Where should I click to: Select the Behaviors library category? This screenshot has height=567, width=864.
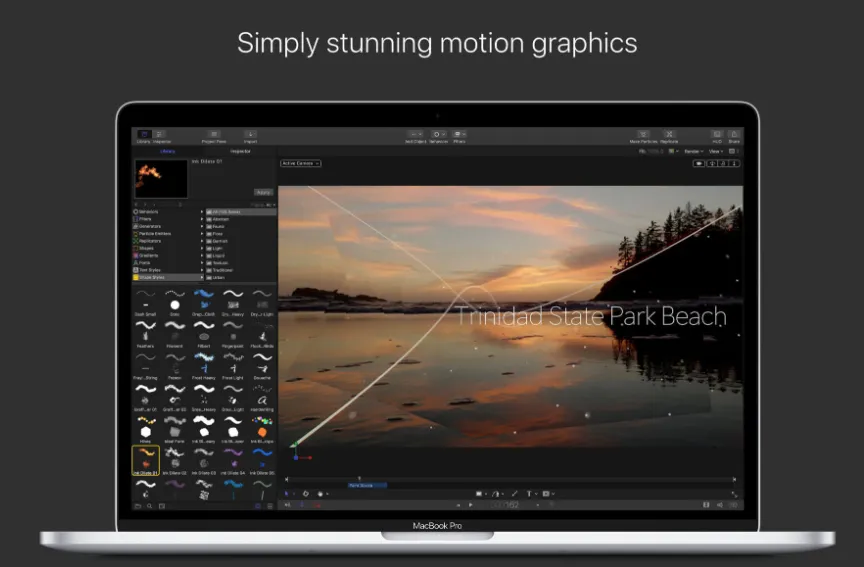(168, 212)
